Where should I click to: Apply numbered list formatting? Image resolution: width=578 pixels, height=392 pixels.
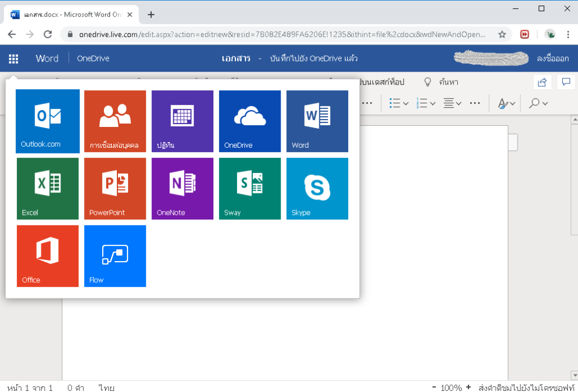tap(422, 104)
